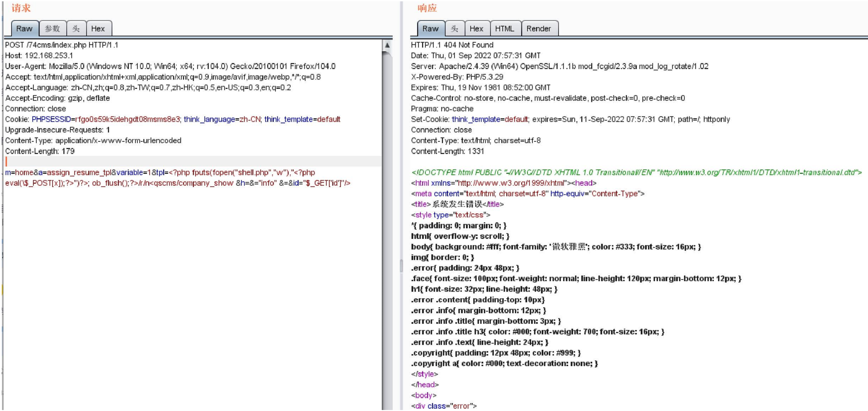Click the html xmlns tag line
Image resolution: width=868 pixels, height=411 pixels.
[x=504, y=183]
